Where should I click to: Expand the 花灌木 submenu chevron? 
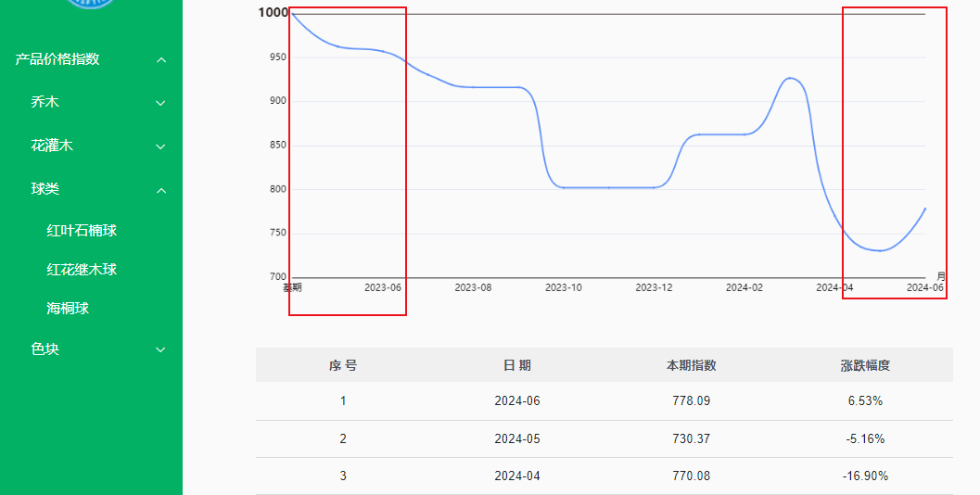160,146
